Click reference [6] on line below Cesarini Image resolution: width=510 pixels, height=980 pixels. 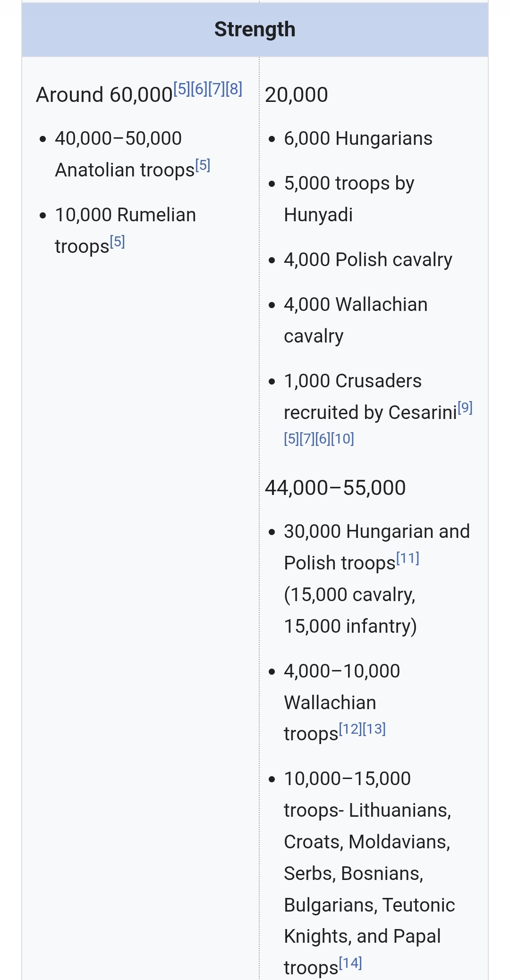[x=323, y=439]
